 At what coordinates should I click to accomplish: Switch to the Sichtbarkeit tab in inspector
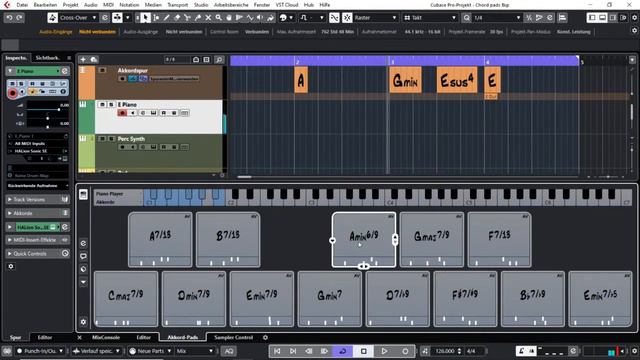click(x=47, y=58)
